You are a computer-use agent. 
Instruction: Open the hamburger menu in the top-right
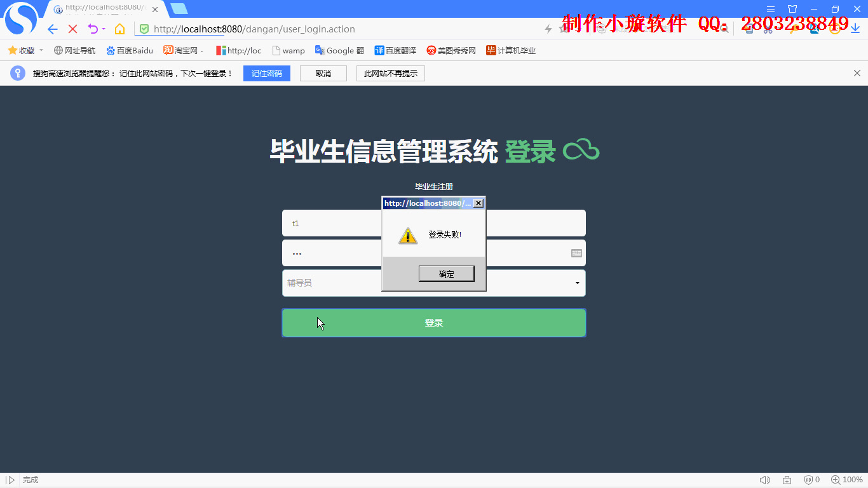pyautogui.click(x=771, y=8)
